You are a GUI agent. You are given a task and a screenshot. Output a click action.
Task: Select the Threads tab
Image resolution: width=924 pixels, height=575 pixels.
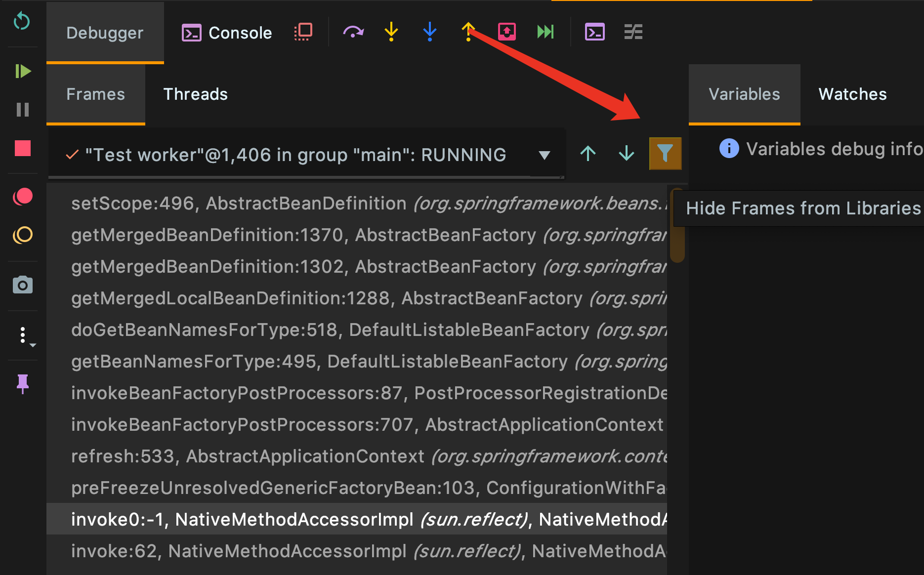(x=196, y=94)
